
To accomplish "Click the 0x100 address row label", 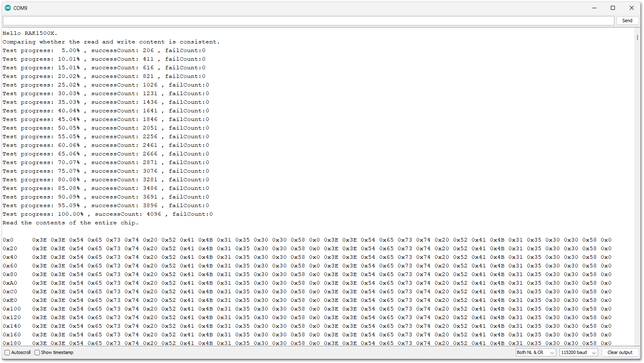I will point(11,309).
